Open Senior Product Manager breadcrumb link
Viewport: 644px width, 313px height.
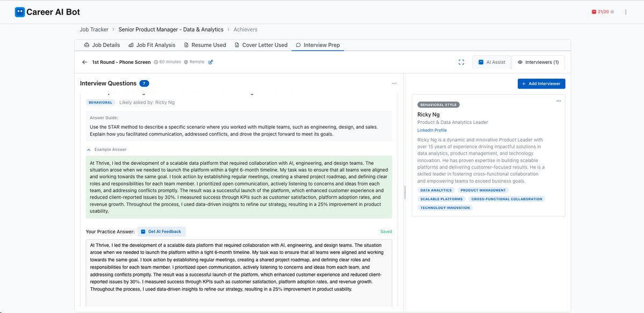[171, 30]
